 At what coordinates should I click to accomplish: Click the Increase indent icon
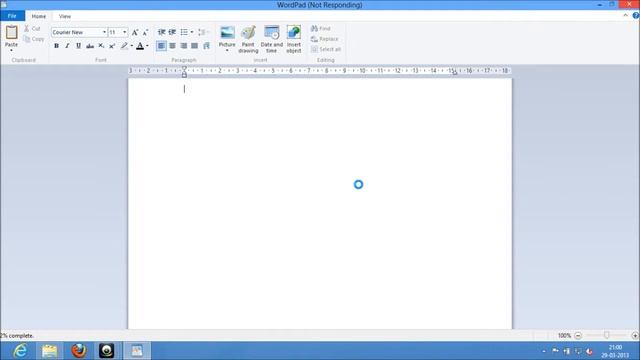173,32
